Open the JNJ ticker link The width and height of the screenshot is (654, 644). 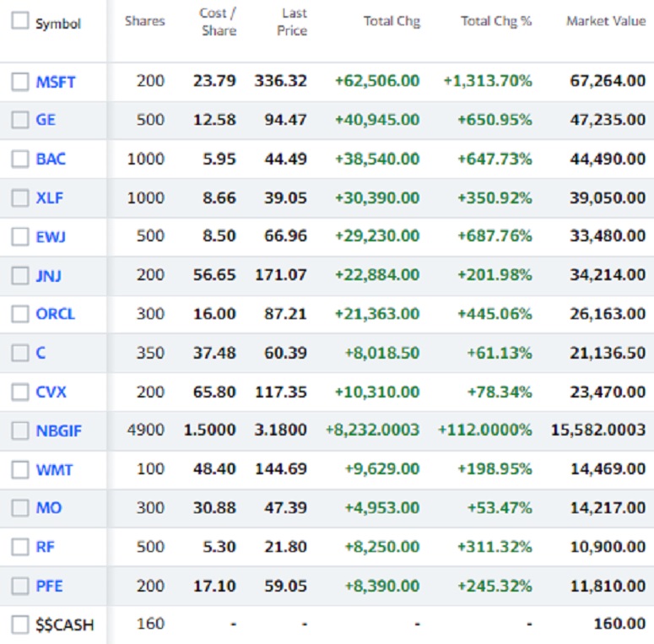pyautogui.click(x=49, y=275)
